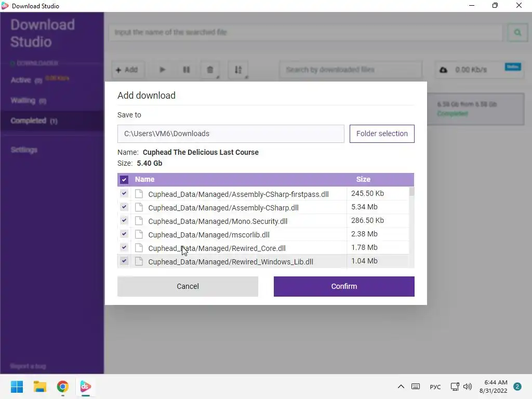Uncheck the Rewired_Core.dll file checkbox
The image size is (532, 399).
[124, 248]
